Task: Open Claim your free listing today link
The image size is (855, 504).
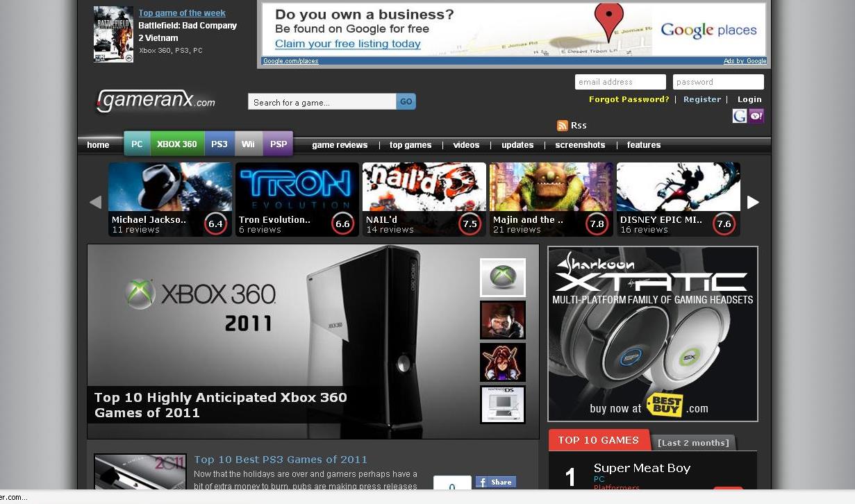Action: coord(348,44)
